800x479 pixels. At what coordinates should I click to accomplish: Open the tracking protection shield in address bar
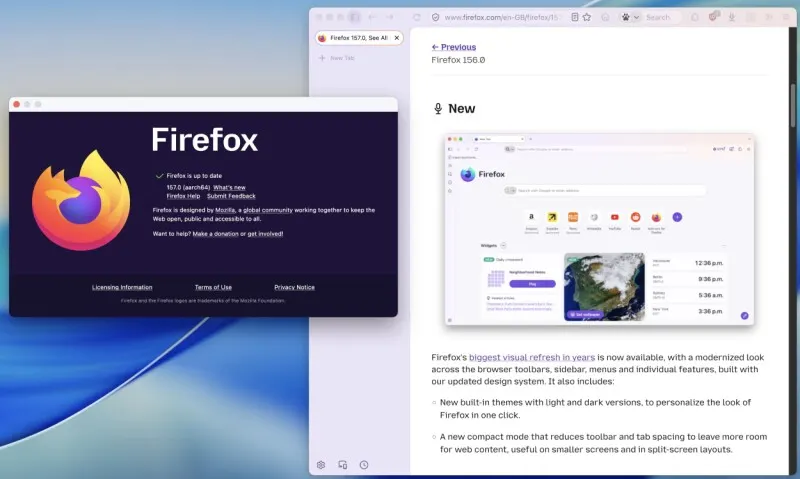(435, 17)
